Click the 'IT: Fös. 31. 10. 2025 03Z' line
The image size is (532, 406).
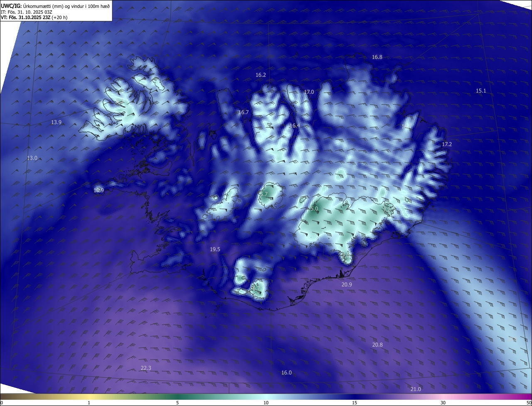pyautogui.click(x=26, y=12)
